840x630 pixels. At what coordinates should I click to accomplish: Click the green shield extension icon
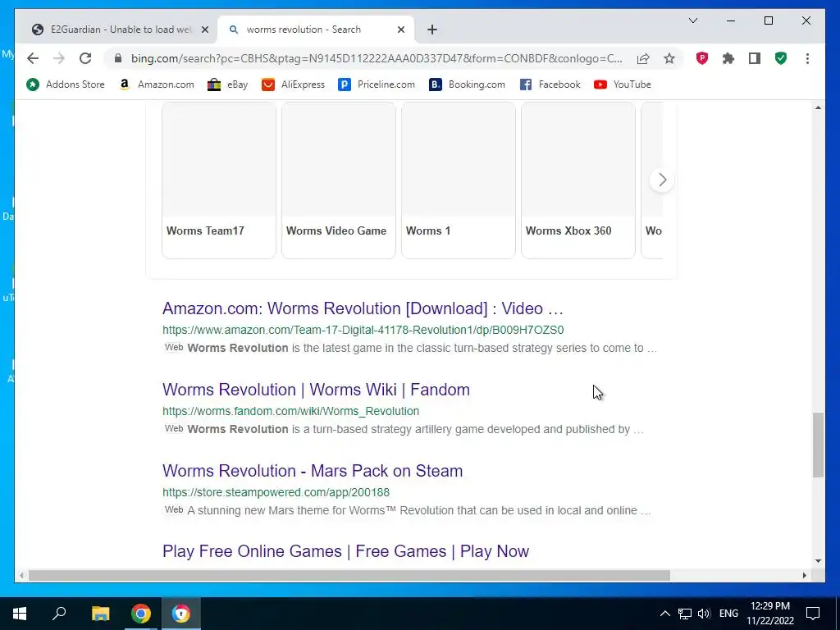tap(781, 58)
